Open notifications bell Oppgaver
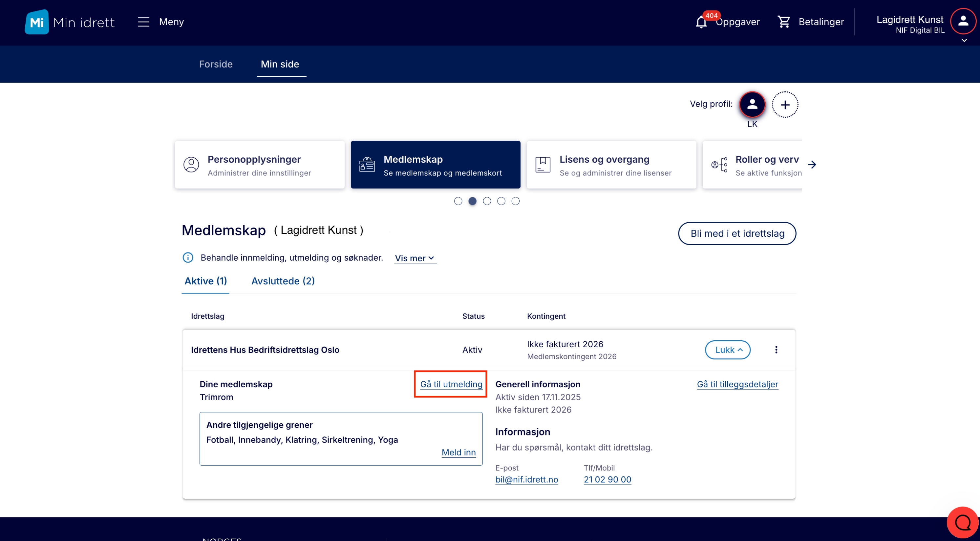Image resolution: width=980 pixels, height=541 pixels. (701, 22)
